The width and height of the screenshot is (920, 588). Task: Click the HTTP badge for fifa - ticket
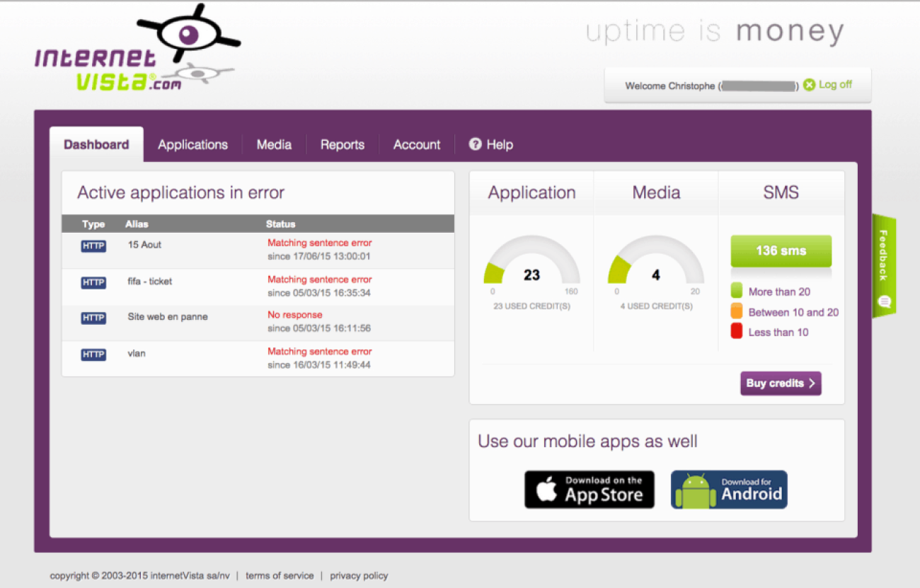93,282
